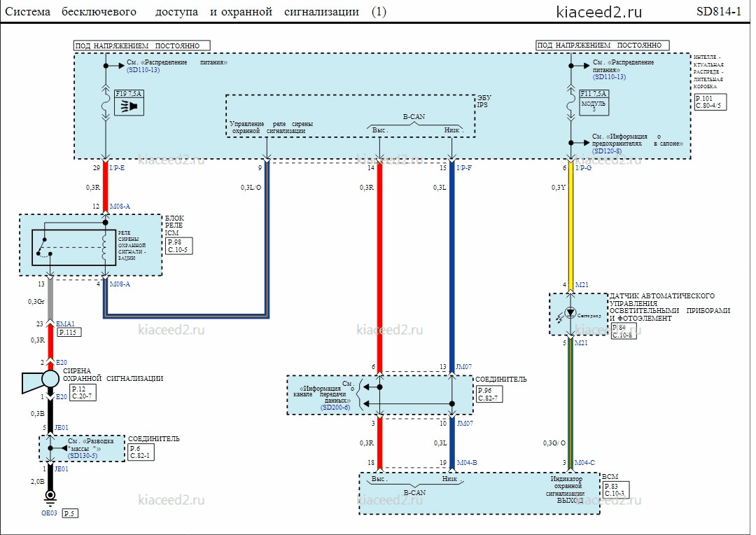Click the F11 7,5A module fuse box

coord(594,102)
